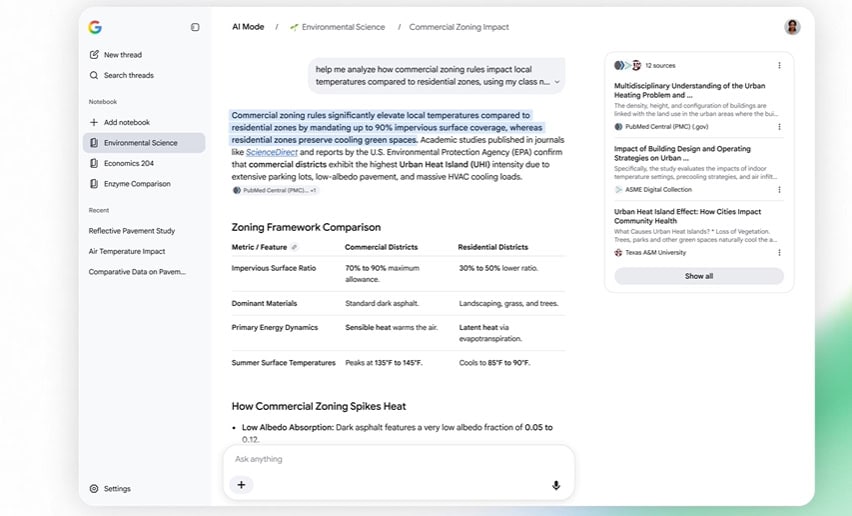Click the Zoning Framework Comparison heading
The height and width of the screenshot is (516, 852).
tap(306, 228)
